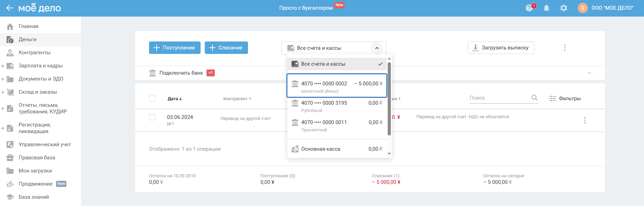
Task: Click the Документы и ЭДО folder icon
Action: coord(10,79)
